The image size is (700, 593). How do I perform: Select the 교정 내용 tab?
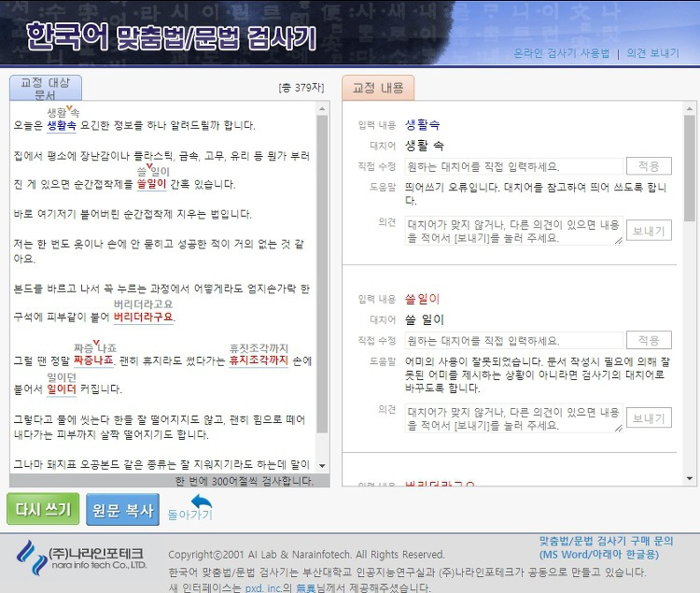pos(378,88)
